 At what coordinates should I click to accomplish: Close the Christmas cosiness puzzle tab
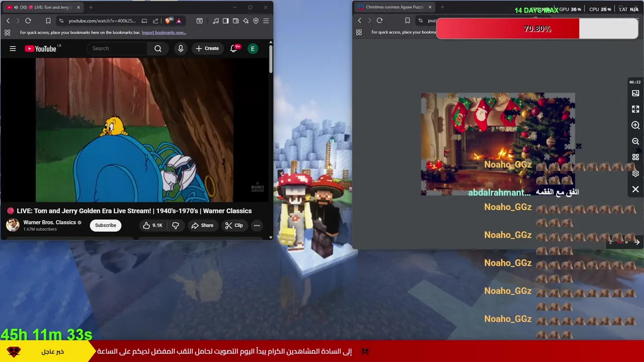(430, 7)
